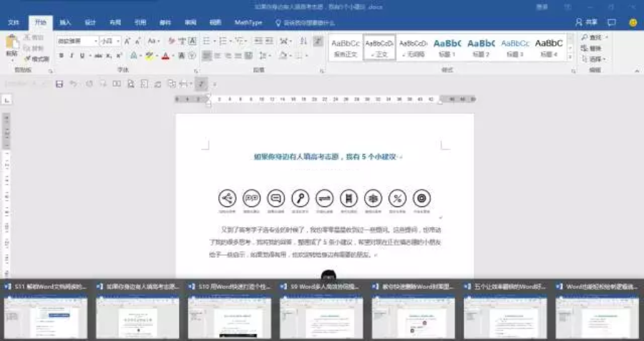Viewport: 644px width, 341px height.
Task: Click the Find button in editing group
Action: (594, 37)
